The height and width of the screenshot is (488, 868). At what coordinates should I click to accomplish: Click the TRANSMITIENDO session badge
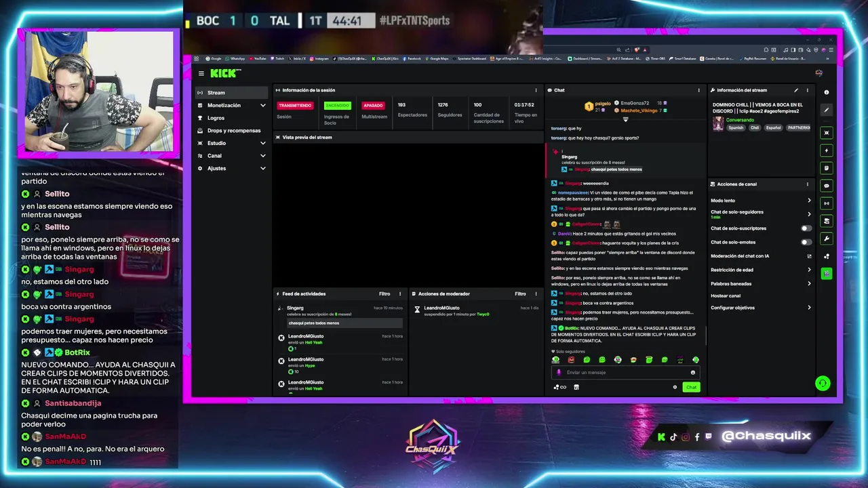(295, 105)
